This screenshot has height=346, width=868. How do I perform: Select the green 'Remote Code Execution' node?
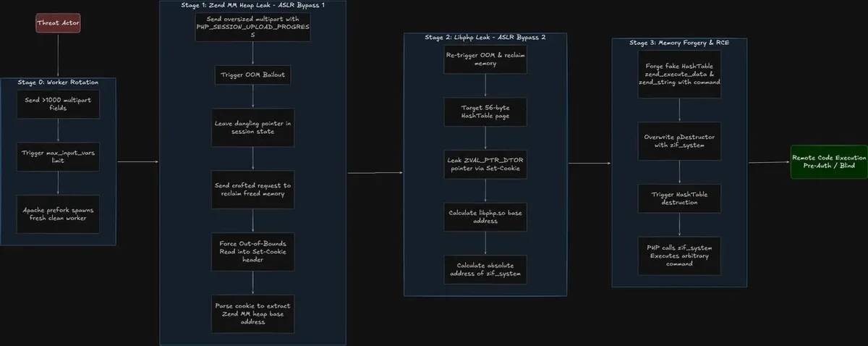click(827, 161)
